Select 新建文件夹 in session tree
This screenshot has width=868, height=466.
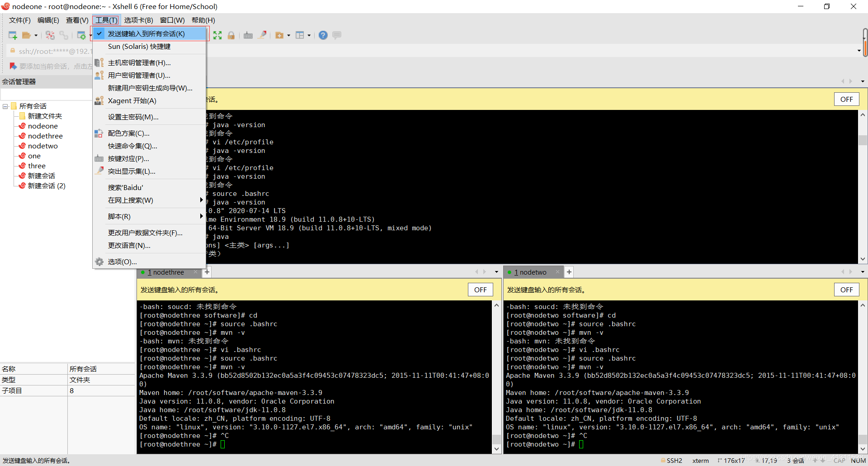45,116
